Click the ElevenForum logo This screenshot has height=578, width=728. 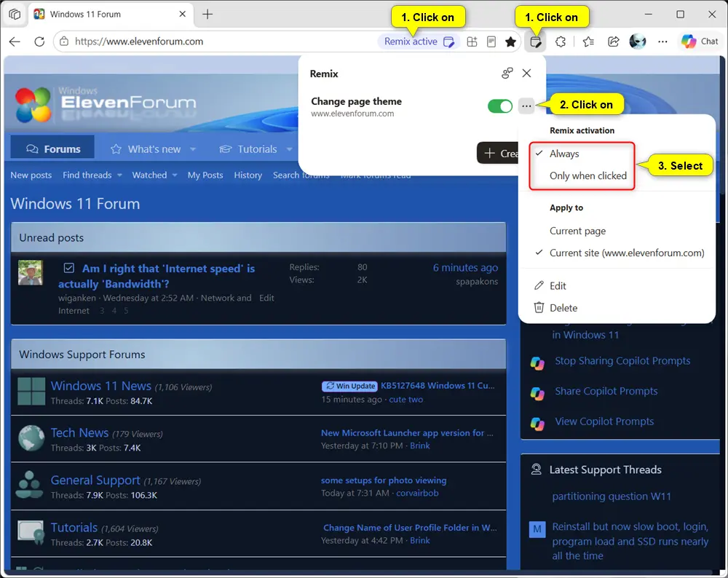coord(106,104)
